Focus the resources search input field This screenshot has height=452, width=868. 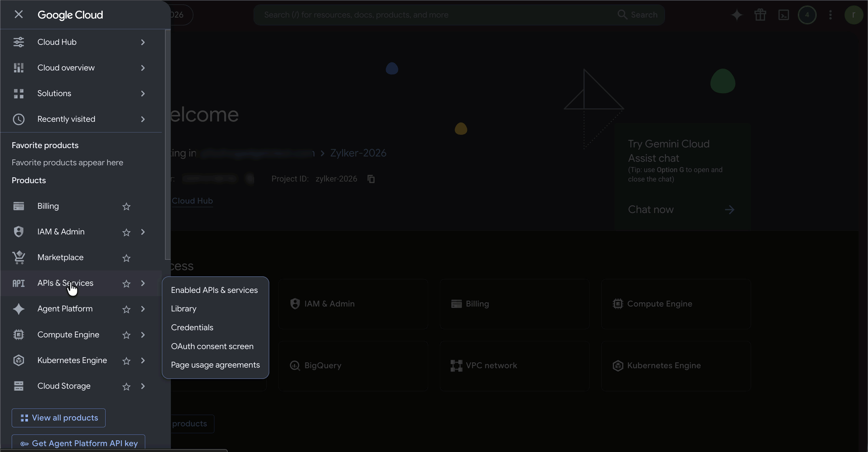tap(435, 15)
